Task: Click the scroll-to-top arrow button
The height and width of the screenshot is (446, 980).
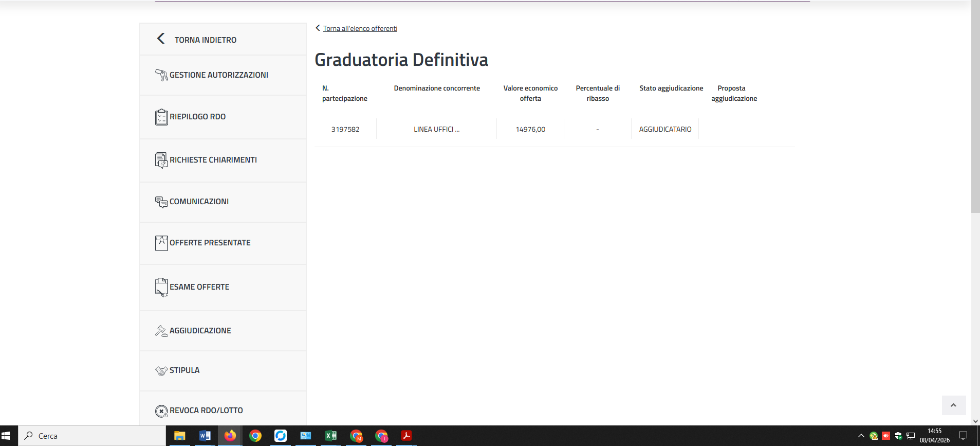Action: pyautogui.click(x=953, y=405)
